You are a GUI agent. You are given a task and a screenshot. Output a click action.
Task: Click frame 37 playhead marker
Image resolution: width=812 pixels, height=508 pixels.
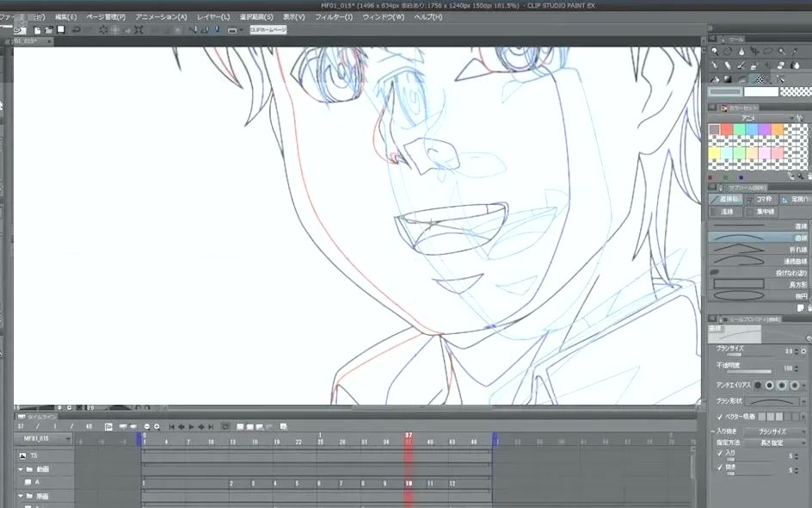click(409, 438)
